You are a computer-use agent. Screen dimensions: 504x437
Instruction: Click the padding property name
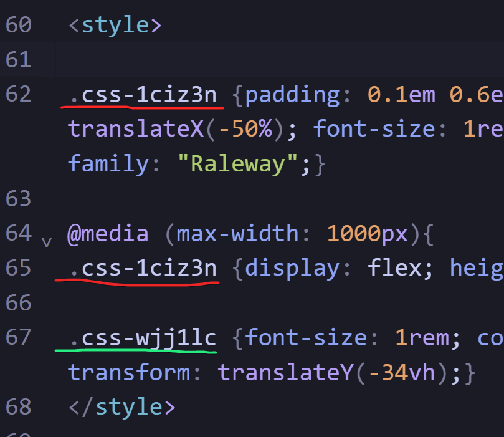292,94
